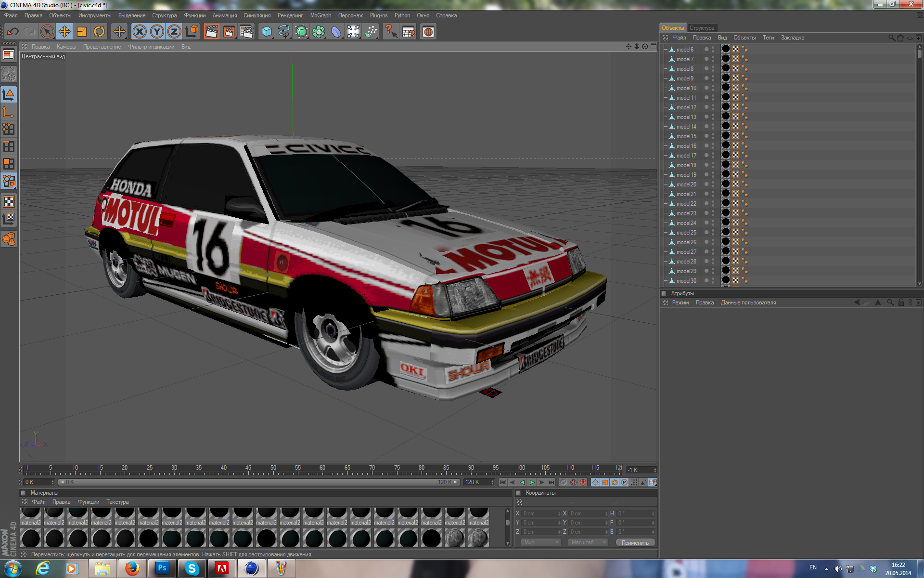Click the Применить button
The width and height of the screenshot is (924, 578).
(x=635, y=543)
